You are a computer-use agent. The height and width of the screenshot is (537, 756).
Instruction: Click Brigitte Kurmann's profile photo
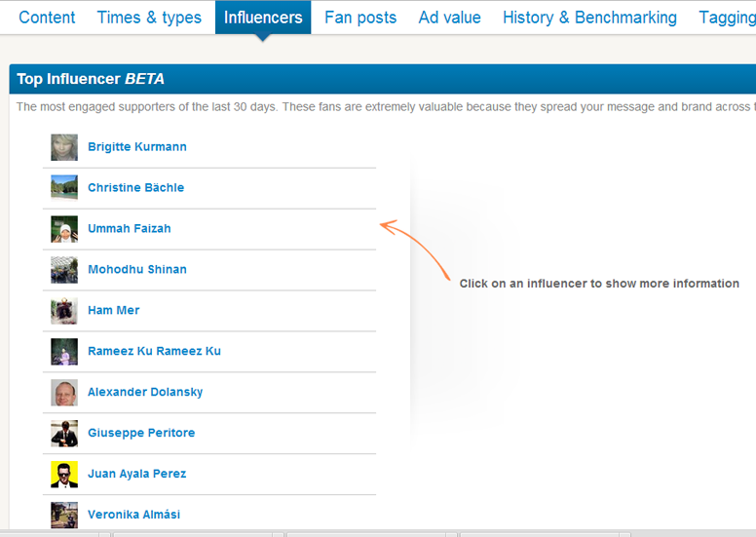pyautogui.click(x=64, y=147)
